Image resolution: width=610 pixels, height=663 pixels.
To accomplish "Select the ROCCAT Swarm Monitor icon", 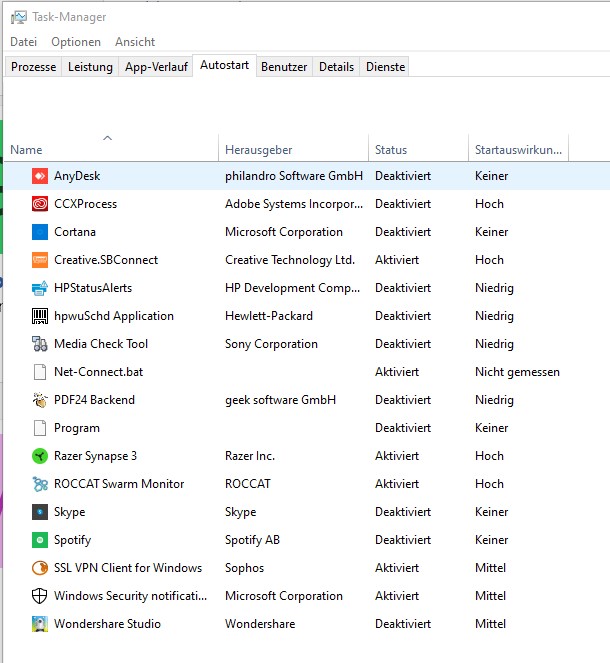I will click(x=40, y=484).
